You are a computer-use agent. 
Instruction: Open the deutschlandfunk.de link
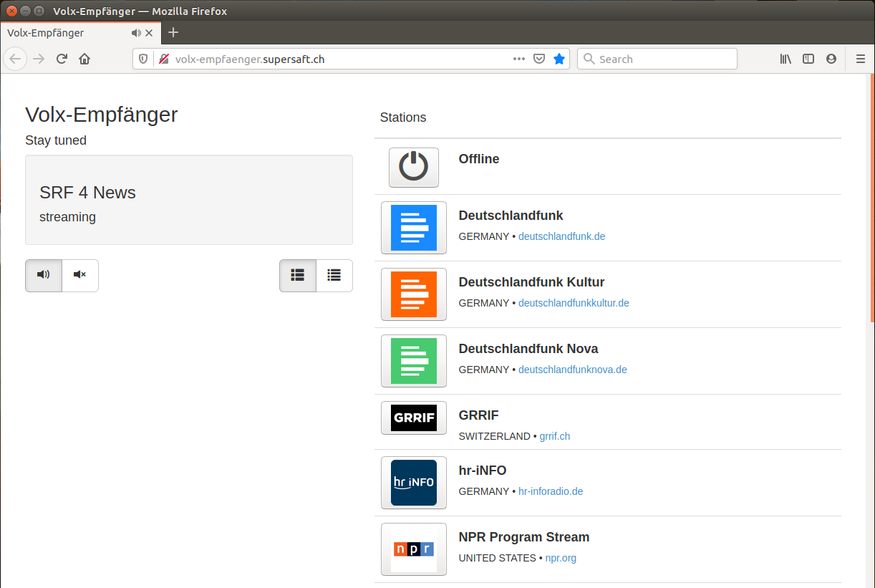(x=561, y=236)
